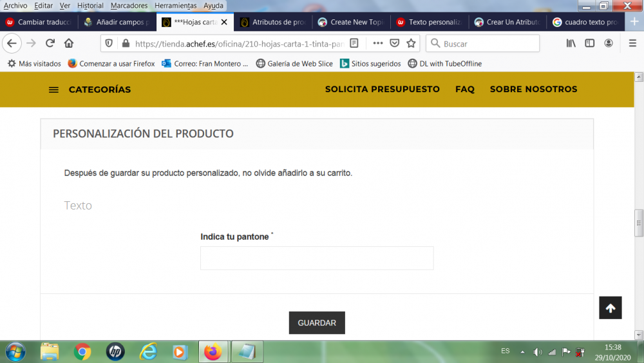Image resolution: width=644 pixels, height=363 pixels.
Task: Focus the Indica tu pantone field
Action: point(317,258)
